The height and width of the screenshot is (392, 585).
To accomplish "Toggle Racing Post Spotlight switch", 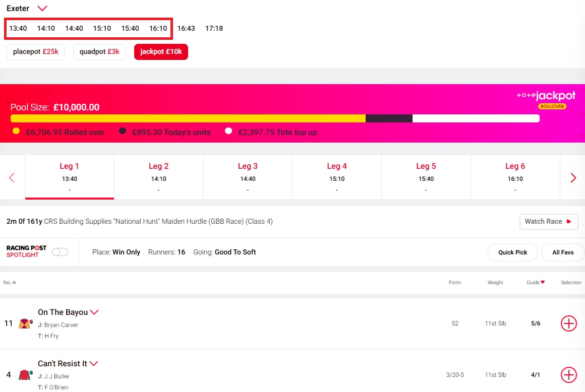I will pos(60,252).
